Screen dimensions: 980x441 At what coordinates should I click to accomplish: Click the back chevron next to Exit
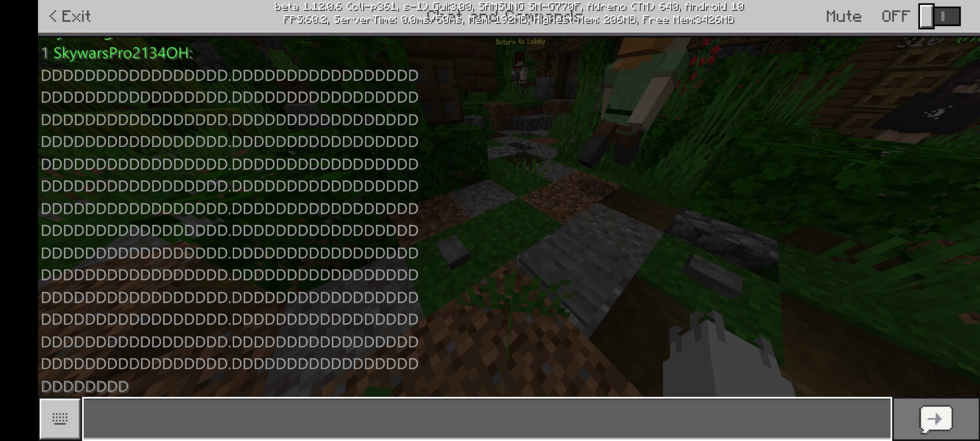[53, 16]
